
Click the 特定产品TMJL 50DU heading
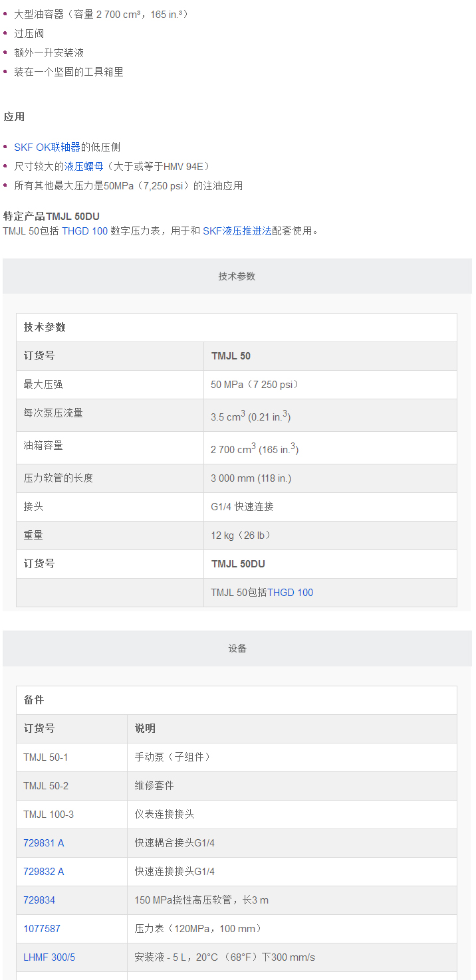click(x=52, y=217)
